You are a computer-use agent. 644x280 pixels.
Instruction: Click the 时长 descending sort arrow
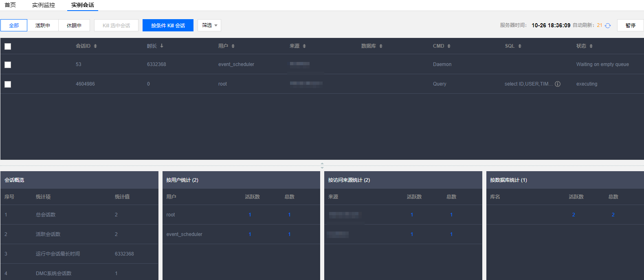(x=162, y=46)
